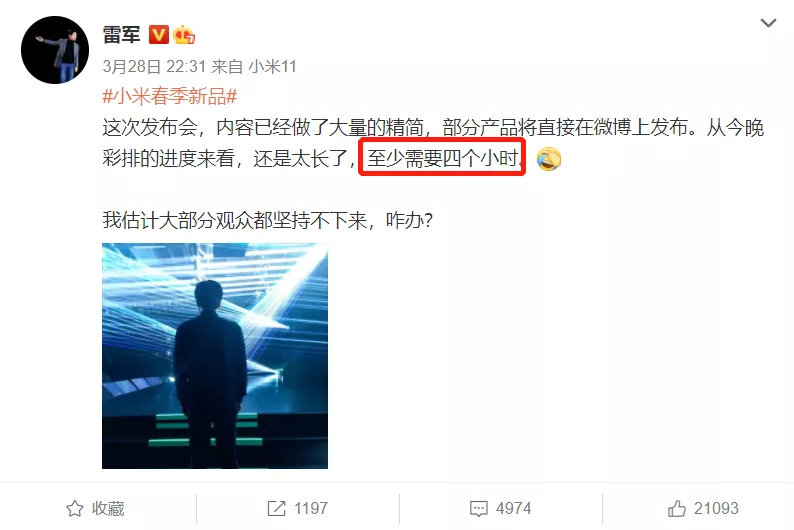
Task: Click the 1197 repost count
Action: tap(310, 508)
